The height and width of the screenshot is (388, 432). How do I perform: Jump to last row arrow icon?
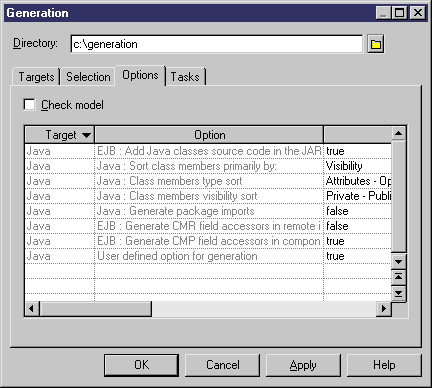click(398, 294)
